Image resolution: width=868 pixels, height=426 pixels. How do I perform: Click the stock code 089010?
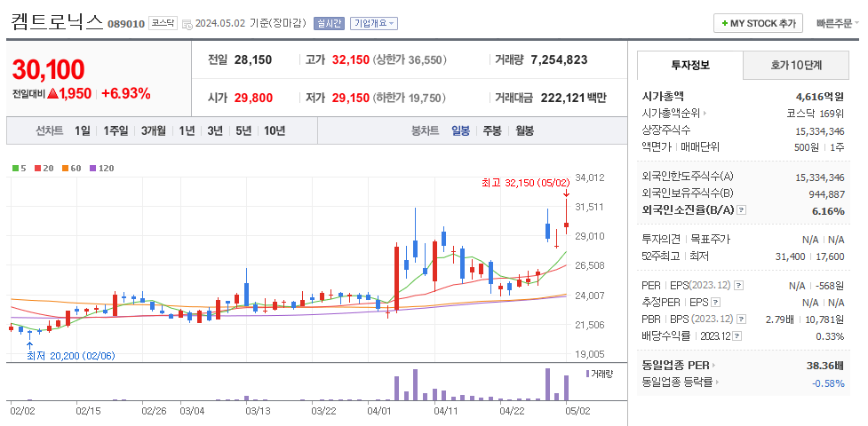126,24
